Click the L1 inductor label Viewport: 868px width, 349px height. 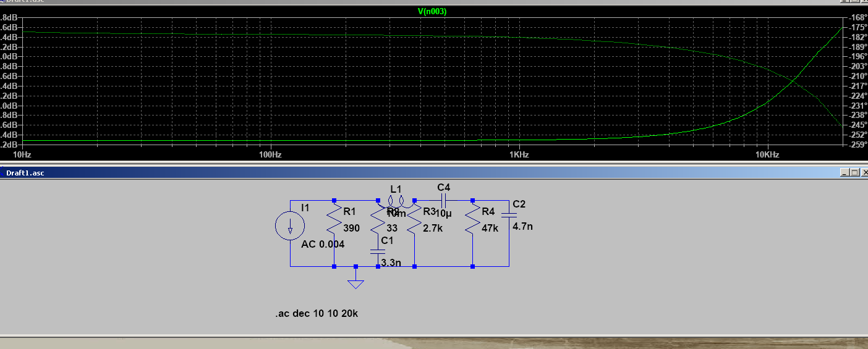(396, 189)
